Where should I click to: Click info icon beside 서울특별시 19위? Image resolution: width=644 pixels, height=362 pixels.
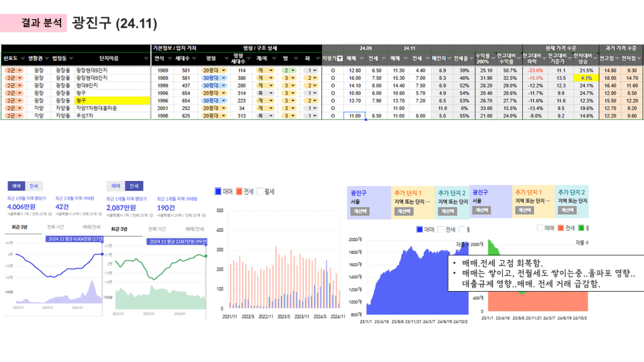(100, 214)
